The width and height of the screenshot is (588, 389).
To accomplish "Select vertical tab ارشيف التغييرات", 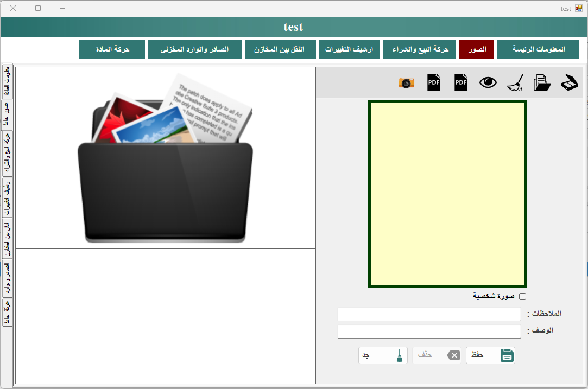I will [7, 198].
